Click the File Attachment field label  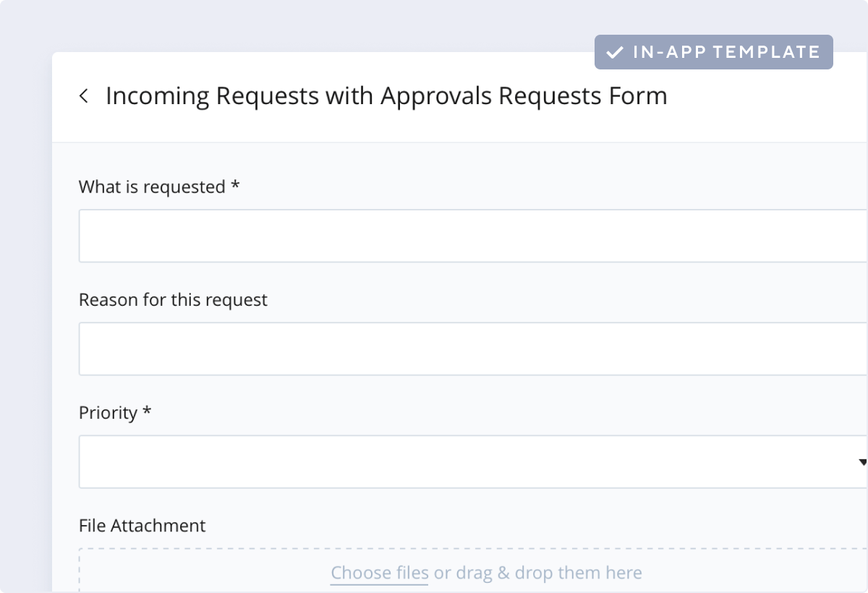142,525
